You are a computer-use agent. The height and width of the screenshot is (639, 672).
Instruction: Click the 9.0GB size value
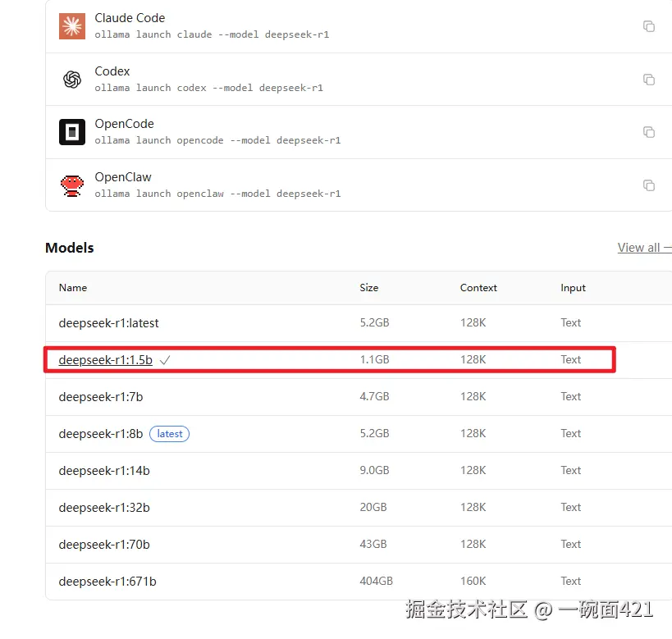[375, 470]
